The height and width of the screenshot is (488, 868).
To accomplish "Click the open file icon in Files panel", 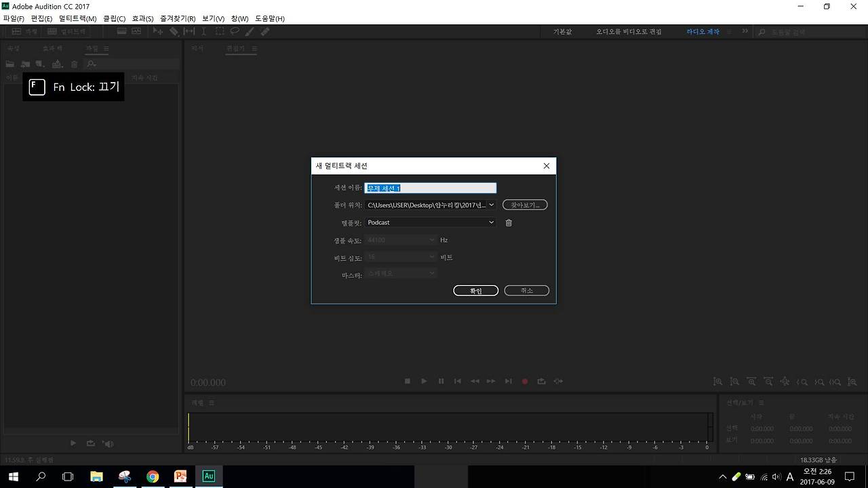I will click(10, 64).
